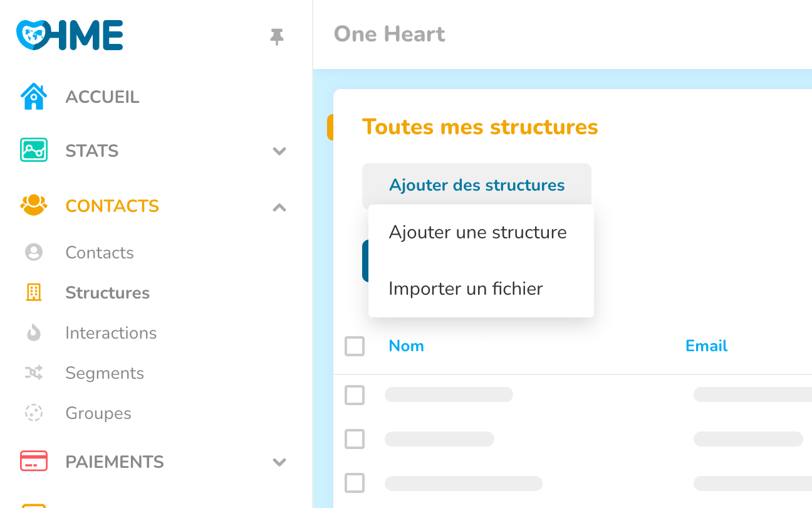Collapse the Contacts section chevron
The image size is (812, 508).
(279, 207)
